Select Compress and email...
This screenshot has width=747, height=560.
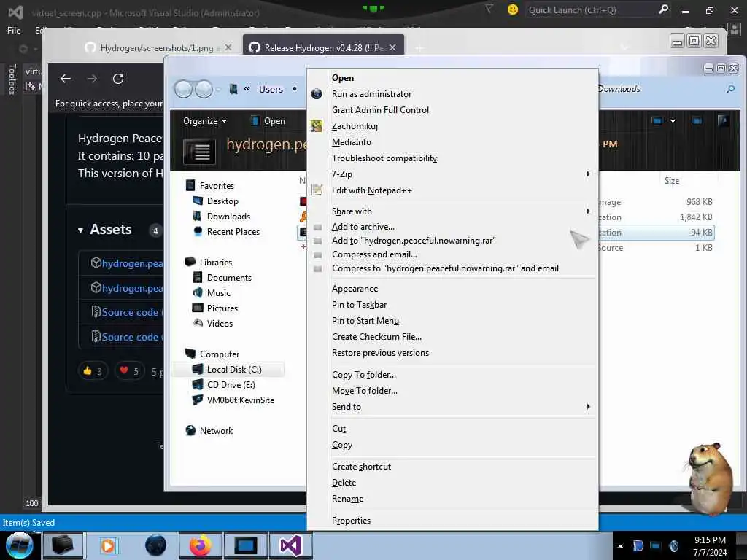[x=374, y=254]
